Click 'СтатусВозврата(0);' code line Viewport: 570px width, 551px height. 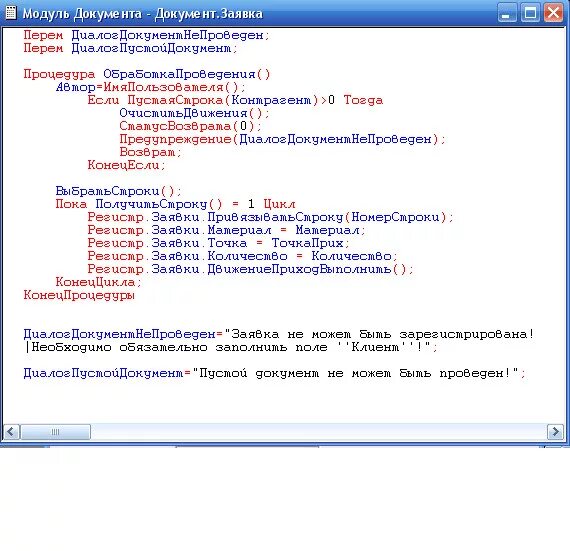pyautogui.click(x=190, y=126)
